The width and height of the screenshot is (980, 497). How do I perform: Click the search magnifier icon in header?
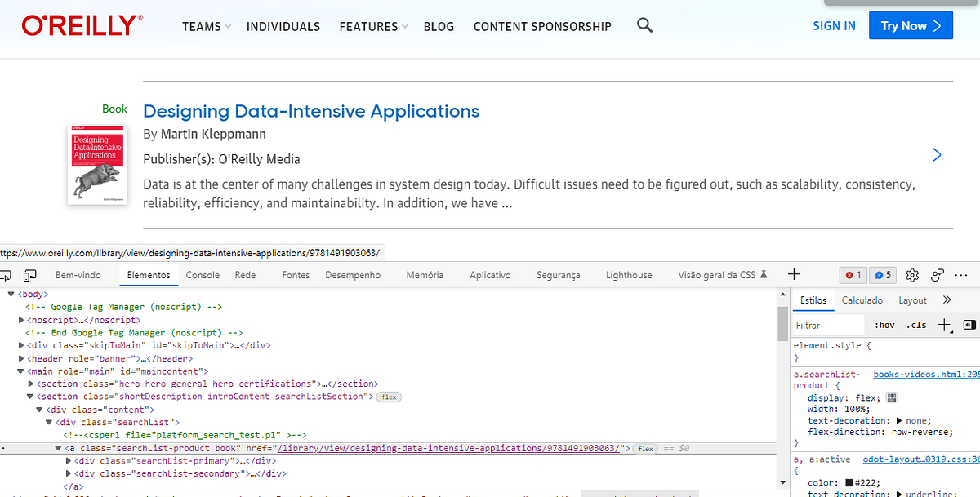(644, 25)
